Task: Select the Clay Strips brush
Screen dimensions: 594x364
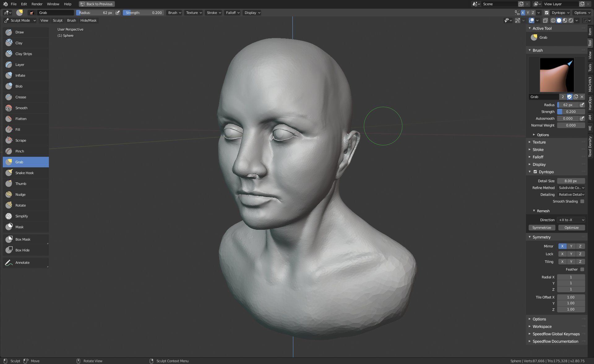Action: pos(24,54)
